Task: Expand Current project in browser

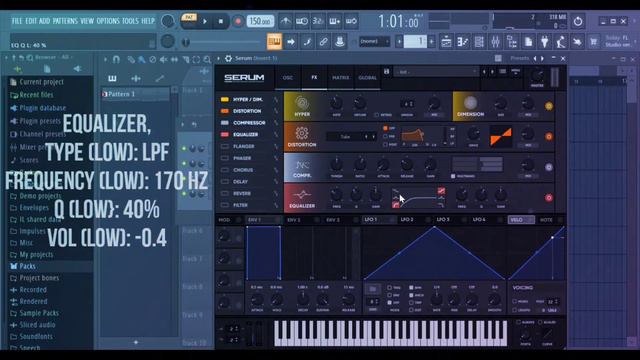Action: coord(41,82)
